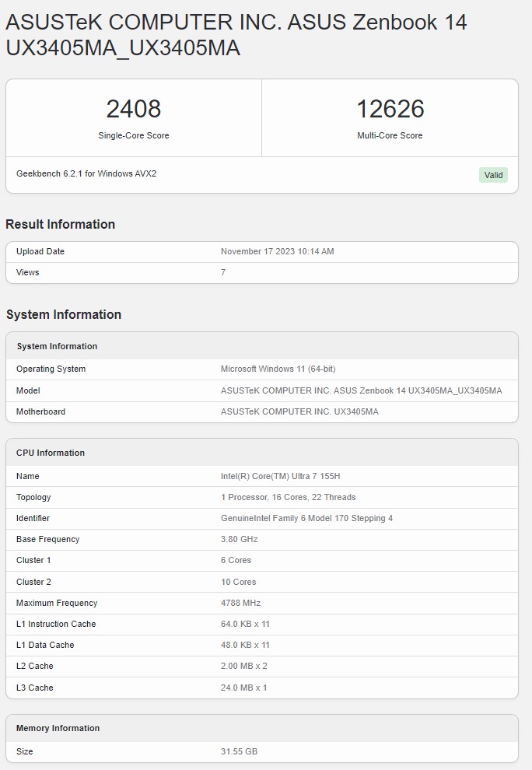
Task: Select the memory Size row label
Action: click(x=25, y=752)
